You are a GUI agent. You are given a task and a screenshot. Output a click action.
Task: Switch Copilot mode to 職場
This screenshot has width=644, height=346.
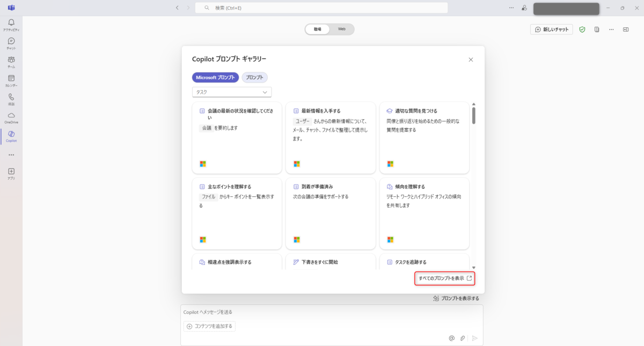click(x=318, y=29)
